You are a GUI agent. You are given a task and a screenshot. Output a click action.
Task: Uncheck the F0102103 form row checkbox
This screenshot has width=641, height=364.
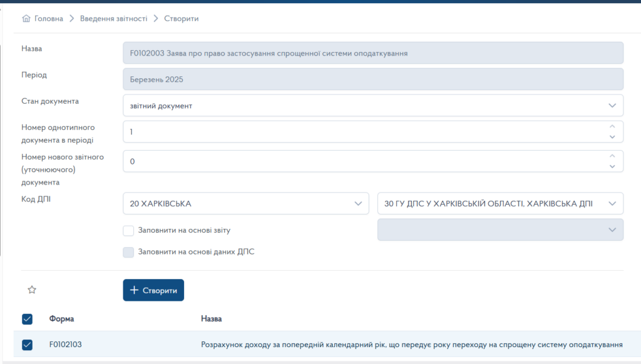point(27,345)
